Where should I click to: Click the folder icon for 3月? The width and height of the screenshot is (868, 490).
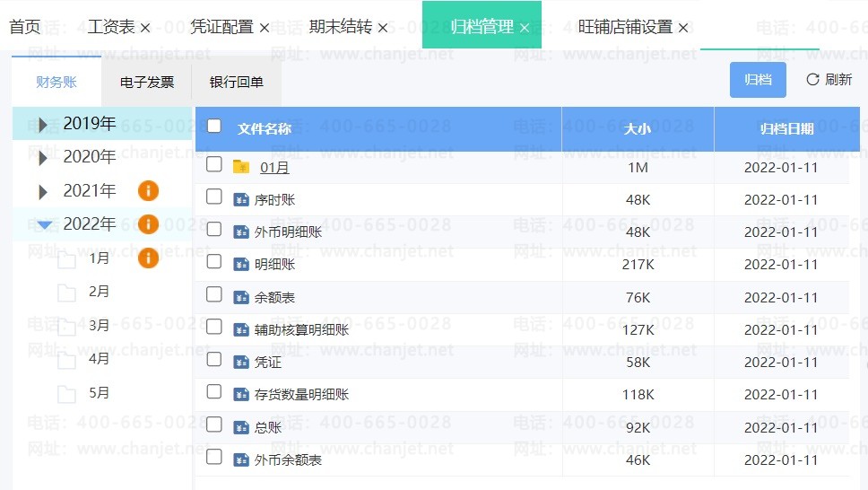[66, 327]
